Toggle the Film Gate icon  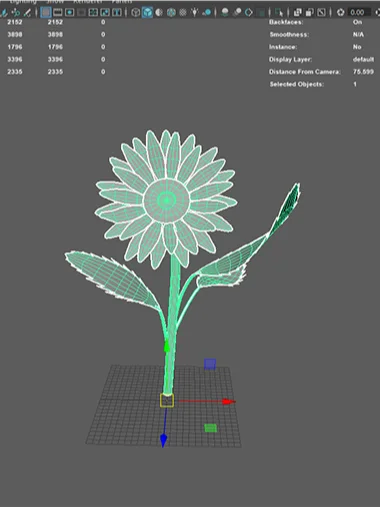[58, 13]
